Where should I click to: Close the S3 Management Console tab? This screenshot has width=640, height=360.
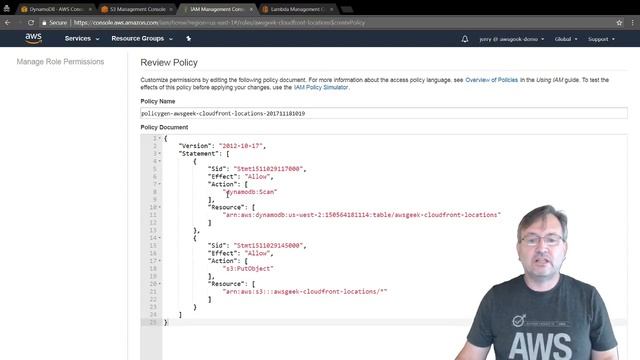tap(171, 9)
